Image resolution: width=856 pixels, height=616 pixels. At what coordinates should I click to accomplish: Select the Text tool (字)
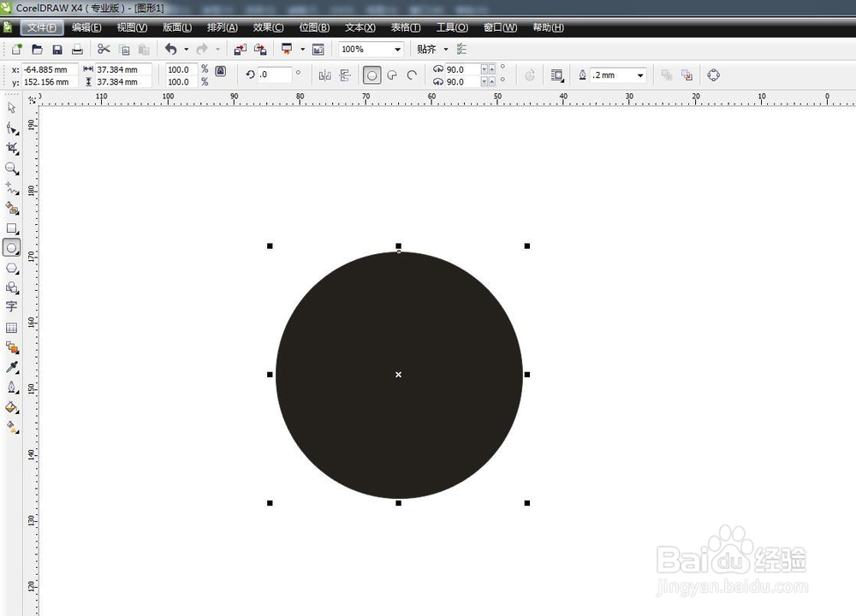pos(11,306)
